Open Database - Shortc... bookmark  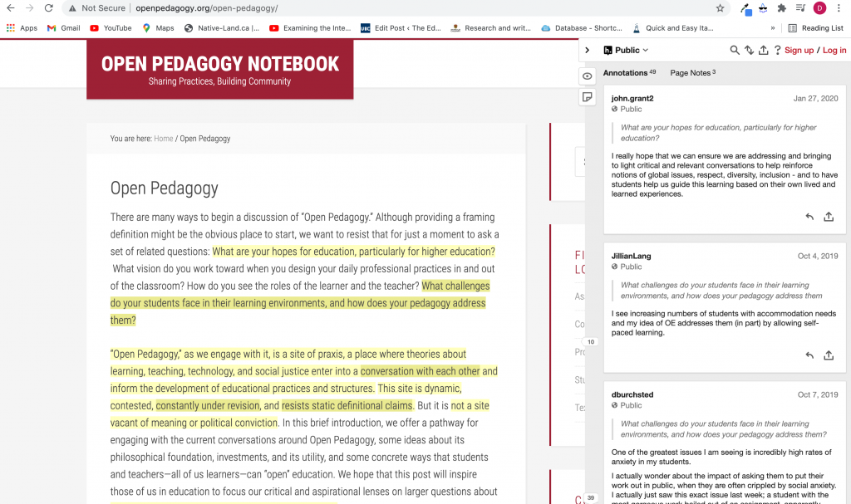point(581,28)
